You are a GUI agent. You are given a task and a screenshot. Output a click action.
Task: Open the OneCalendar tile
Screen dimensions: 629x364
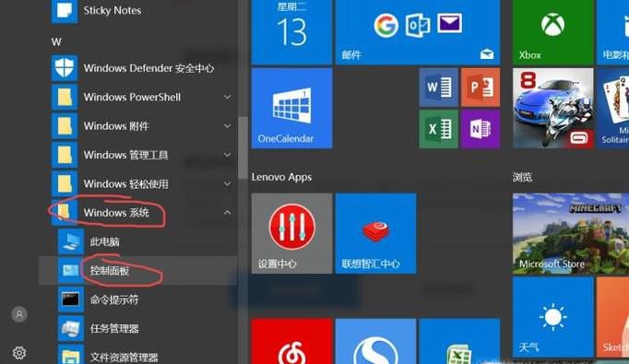pos(291,108)
